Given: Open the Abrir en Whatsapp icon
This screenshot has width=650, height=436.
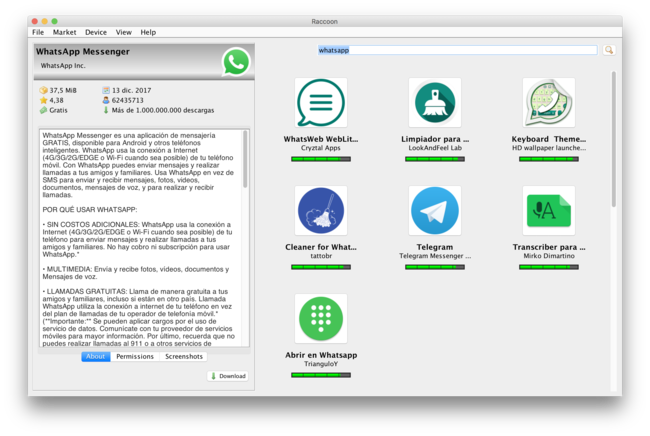Looking at the screenshot, I should click(x=321, y=319).
